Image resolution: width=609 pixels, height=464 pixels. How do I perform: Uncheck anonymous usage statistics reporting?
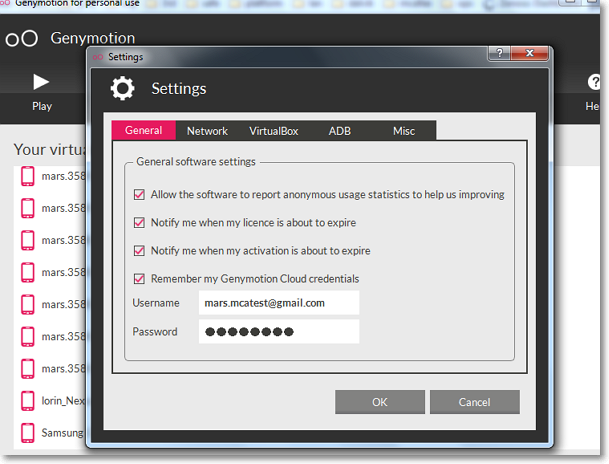[139, 194]
